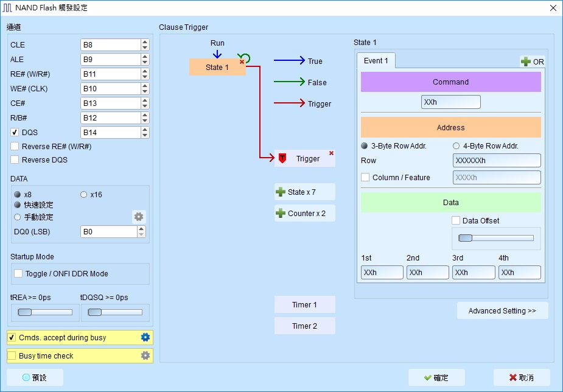The width and height of the screenshot is (563, 392).
Task: Add a counter via Counter x 2
Action: [x=305, y=213]
